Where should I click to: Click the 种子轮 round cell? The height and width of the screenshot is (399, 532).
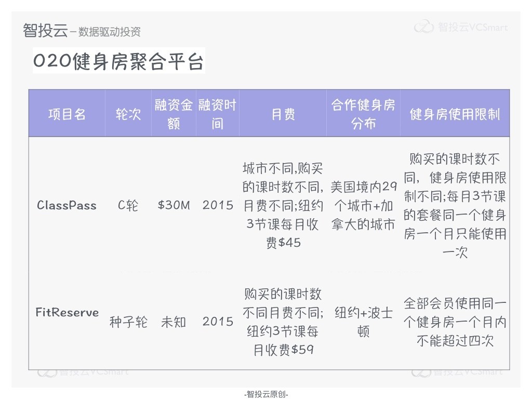(128, 322)
